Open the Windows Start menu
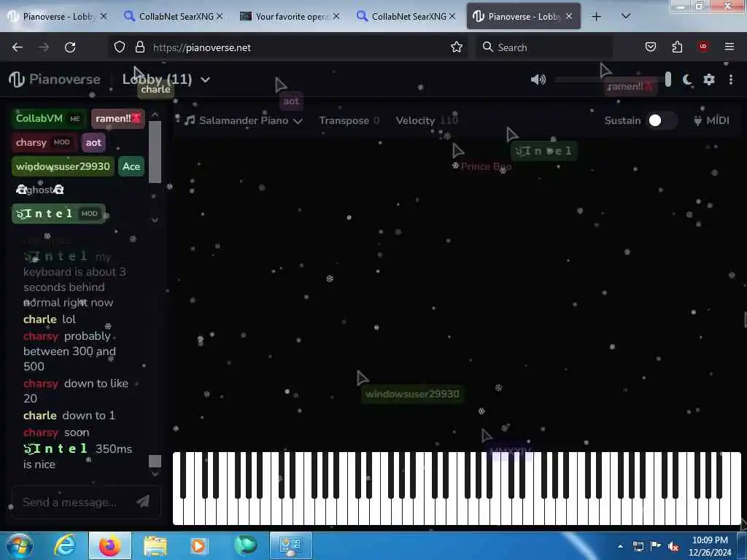747x560 pixels. 18,545
